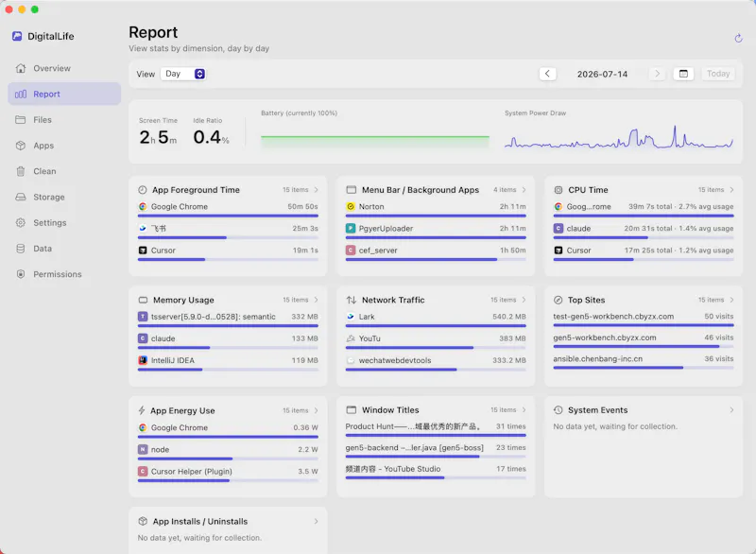Go to previous day arrow
The width and height of the screenshot is (756, 554).
click(547, 74)
